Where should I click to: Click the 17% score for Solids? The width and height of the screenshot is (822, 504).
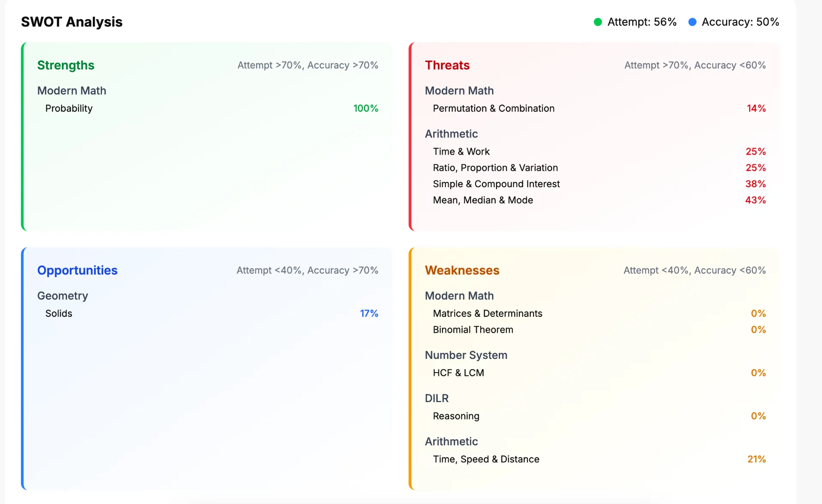coord(369,313)
